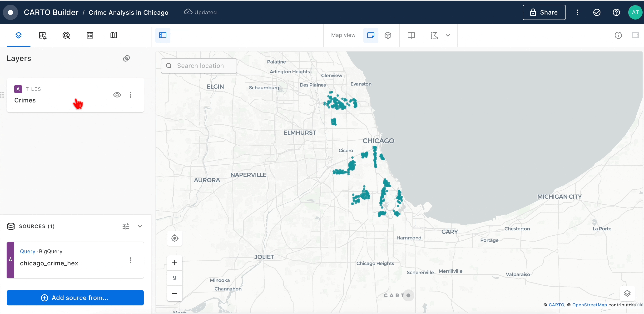
Task: Click the Share button
Action: coord(544,12)
